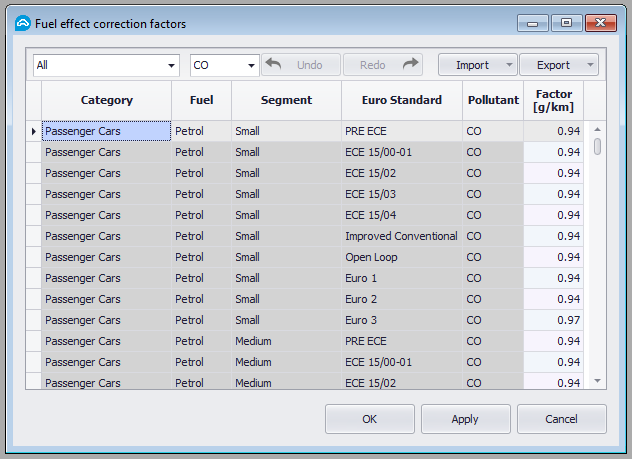Screen dimensions: 632x459
Task: Expand the Export dropdown arrow
Action: pyautogui.click(x=590, y=66)
